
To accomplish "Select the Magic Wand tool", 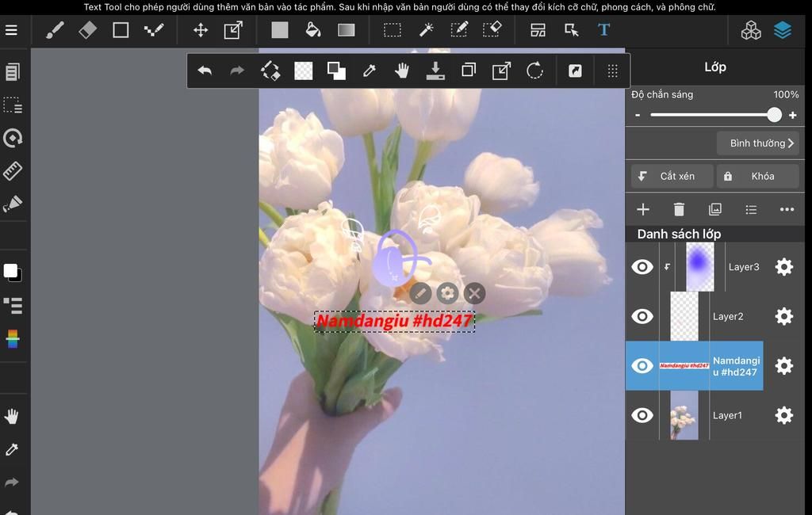I will [426, 30].
